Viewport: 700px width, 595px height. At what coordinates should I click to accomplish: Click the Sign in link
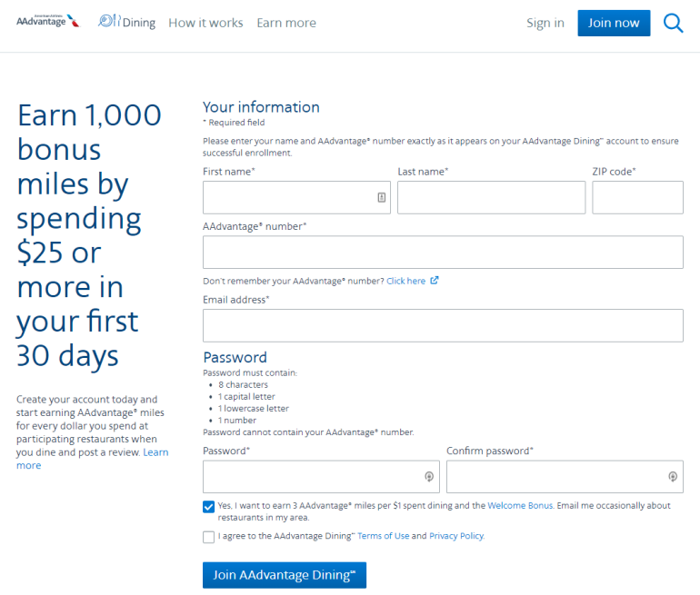545,23
